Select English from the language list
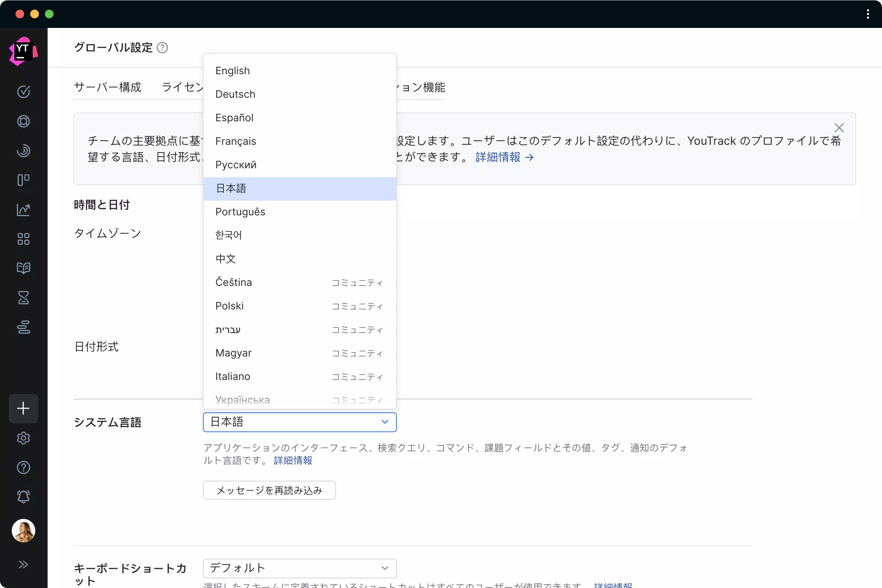 click(x=233, y=71)
